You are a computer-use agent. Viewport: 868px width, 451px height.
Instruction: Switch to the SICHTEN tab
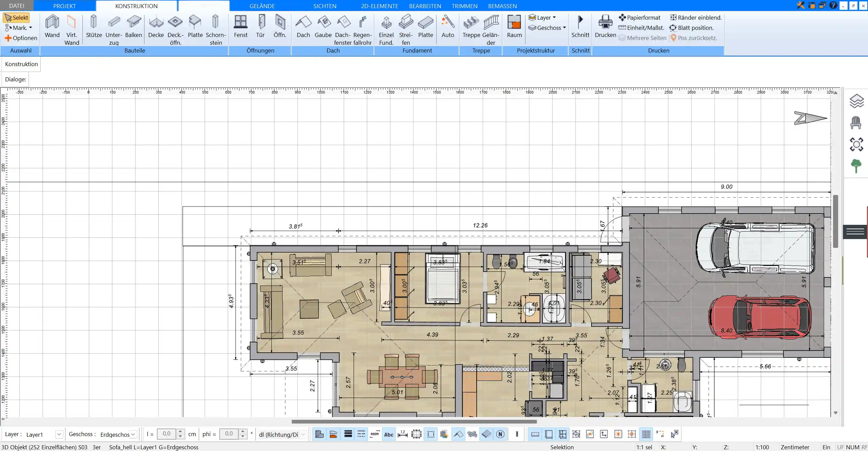point(325,6)
